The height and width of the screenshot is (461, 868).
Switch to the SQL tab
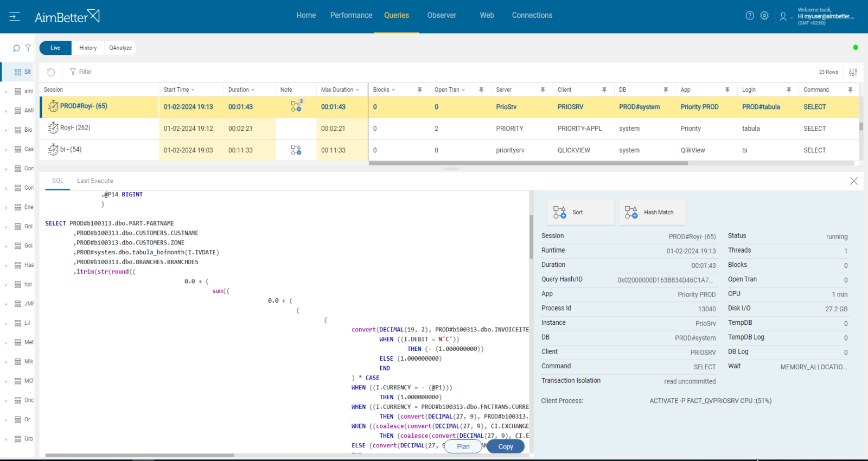coord(58,181)
